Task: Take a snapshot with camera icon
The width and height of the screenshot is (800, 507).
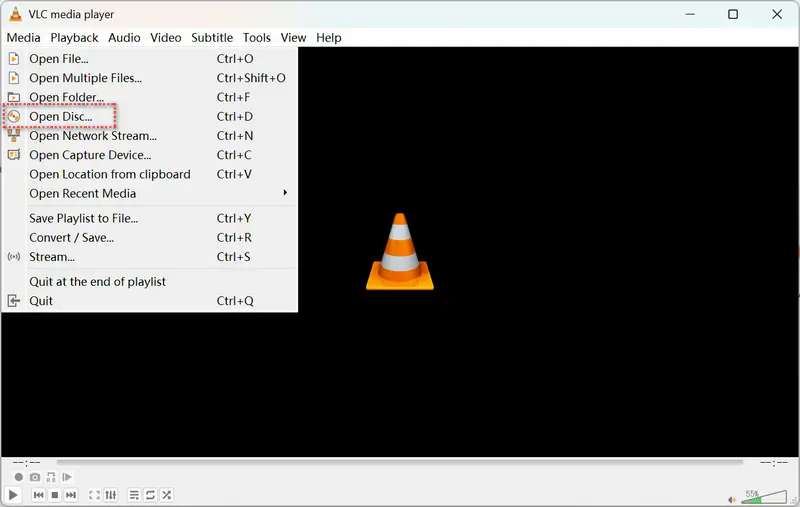Action: (x=35, y=477)
